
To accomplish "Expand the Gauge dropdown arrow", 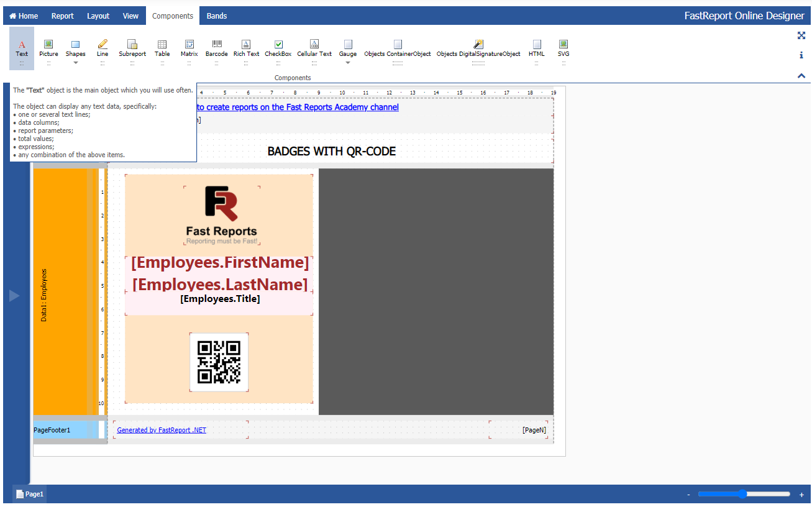I will point(348,62).
